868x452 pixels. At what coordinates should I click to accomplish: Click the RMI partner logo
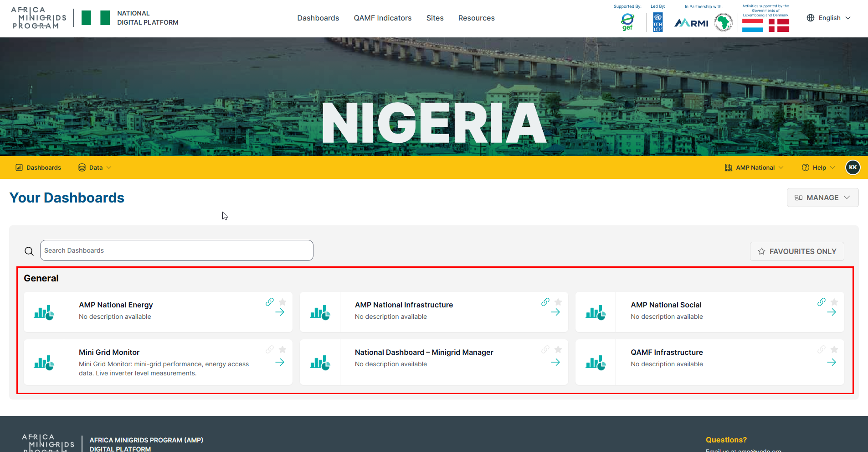click(691, 23)
